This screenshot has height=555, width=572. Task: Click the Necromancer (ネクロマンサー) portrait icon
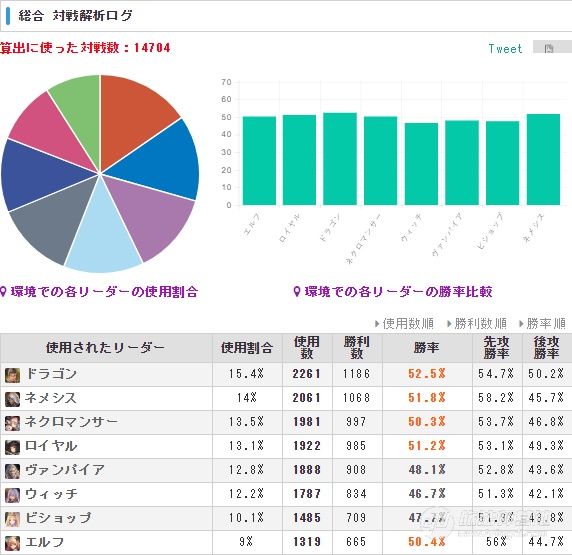12,423
